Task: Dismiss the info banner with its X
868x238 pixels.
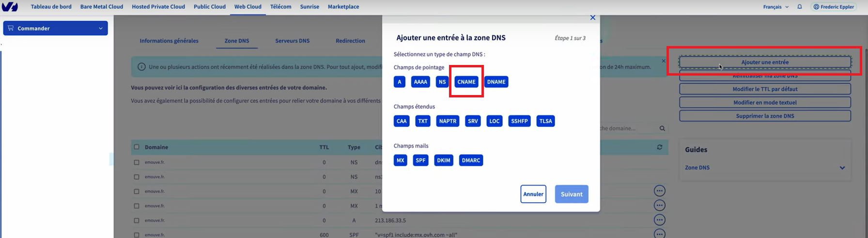Action: coord(664,61)
